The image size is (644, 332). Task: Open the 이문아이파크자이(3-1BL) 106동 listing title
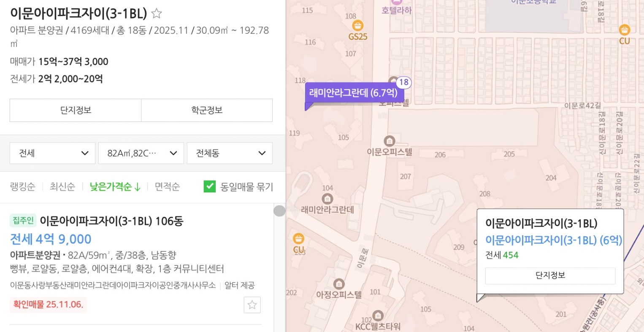click(x=111, y=221)
